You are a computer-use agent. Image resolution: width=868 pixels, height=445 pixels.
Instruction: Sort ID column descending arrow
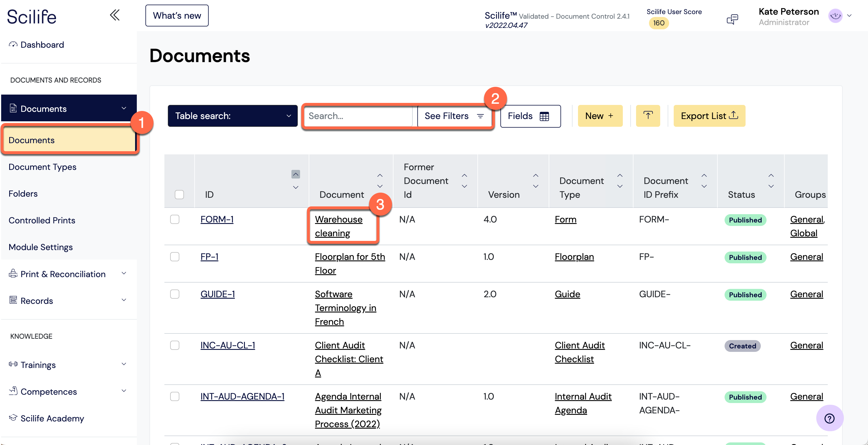point(295,187)
